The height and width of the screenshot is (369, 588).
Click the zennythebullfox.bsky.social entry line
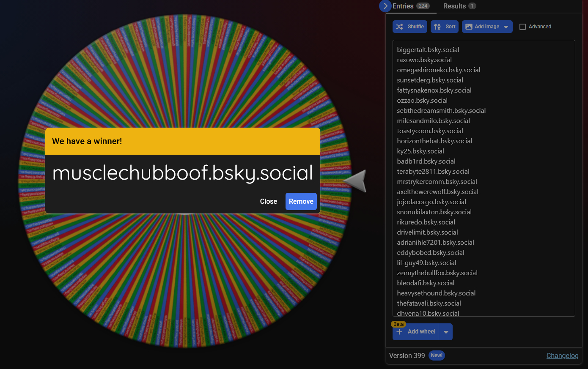click(437, 273)
